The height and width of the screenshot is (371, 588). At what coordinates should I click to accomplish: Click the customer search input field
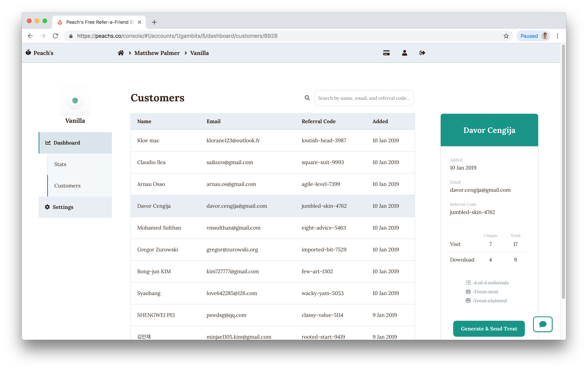click(364, 98)
